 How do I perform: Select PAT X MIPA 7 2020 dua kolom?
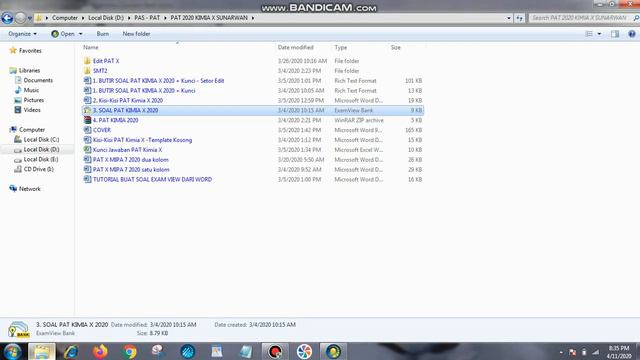click(x=131, y=160)
